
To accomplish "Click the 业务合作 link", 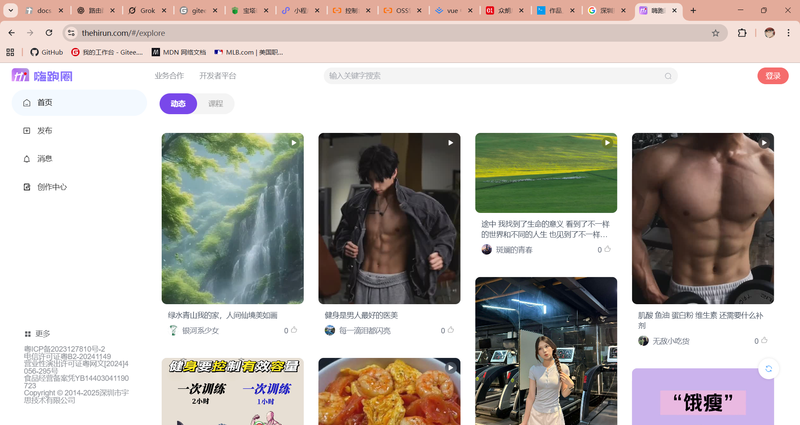I will pyautogui.click(x=169, y=76).
